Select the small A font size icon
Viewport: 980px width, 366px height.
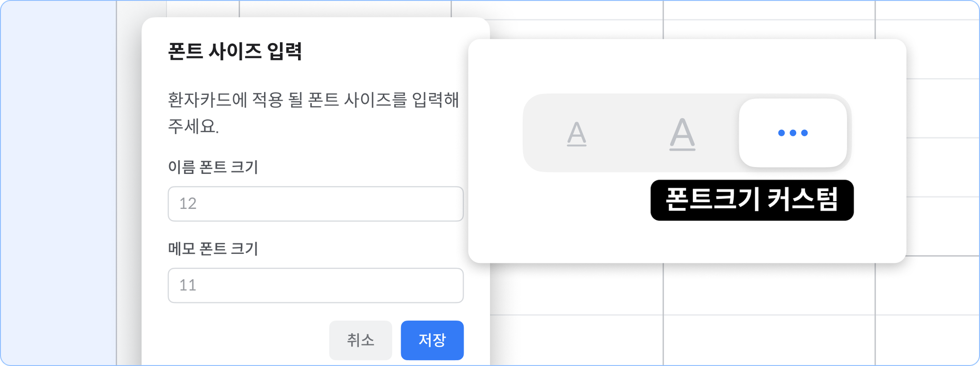577,133
